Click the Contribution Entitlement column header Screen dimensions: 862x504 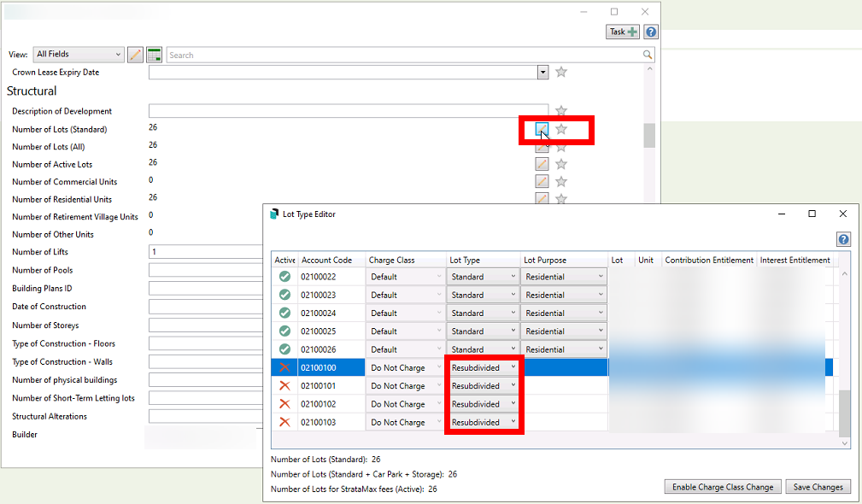709,260
